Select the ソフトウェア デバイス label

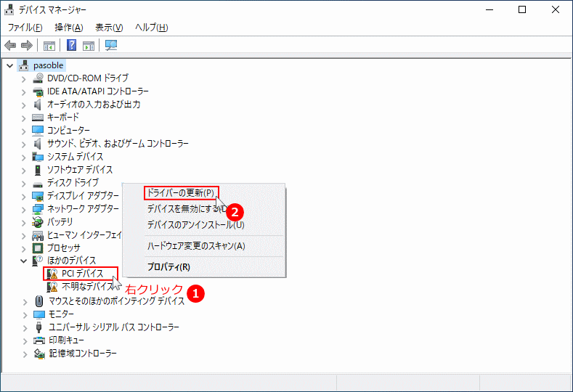[80, 170]
